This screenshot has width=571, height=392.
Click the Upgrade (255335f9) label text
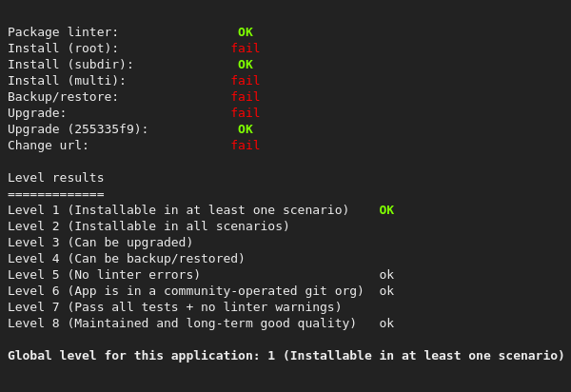click(x=78, y=129)
